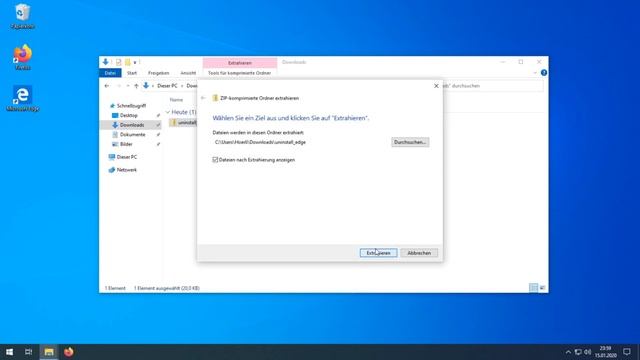
Task: Click the Explorer window's blue download arrow title icon
Action: click(106, 62)
